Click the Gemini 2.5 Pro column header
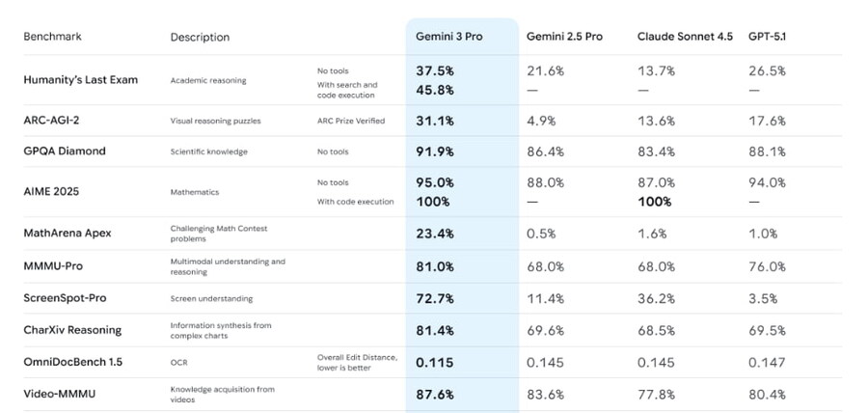The image size is (868, 413). click(x=564, y=37)
